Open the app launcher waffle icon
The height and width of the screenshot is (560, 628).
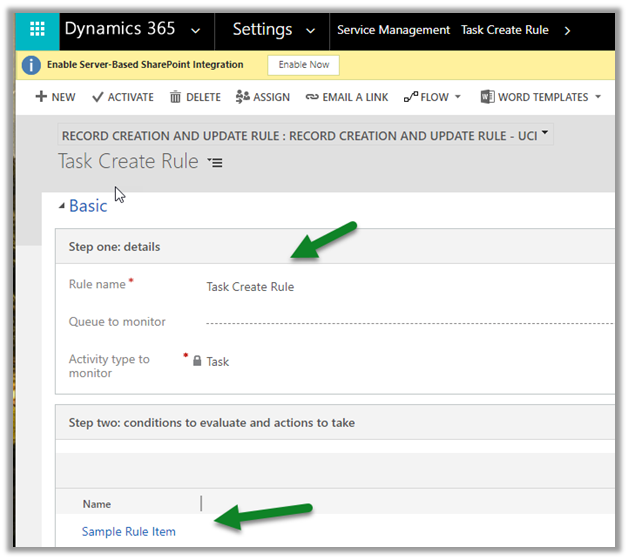click(x=37, y=29)
